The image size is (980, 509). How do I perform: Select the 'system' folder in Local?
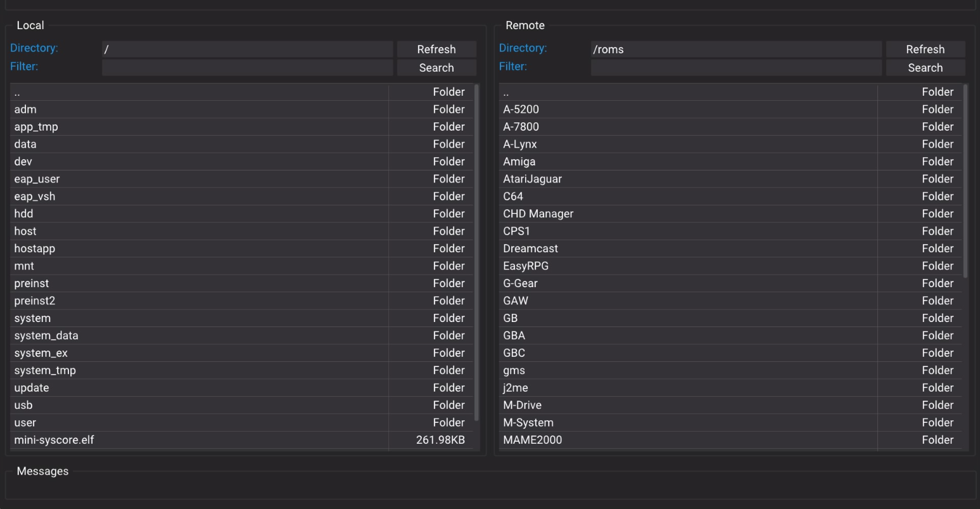click(x=242, y=318)
